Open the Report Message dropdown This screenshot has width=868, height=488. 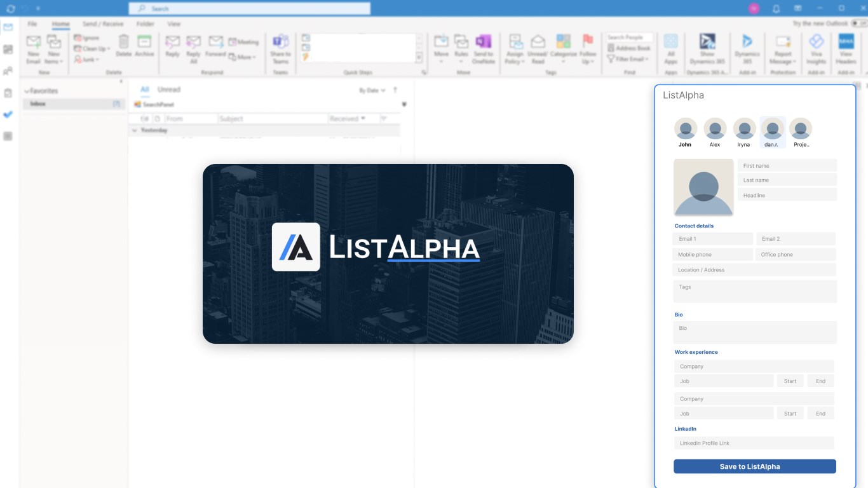pos(783,49)
